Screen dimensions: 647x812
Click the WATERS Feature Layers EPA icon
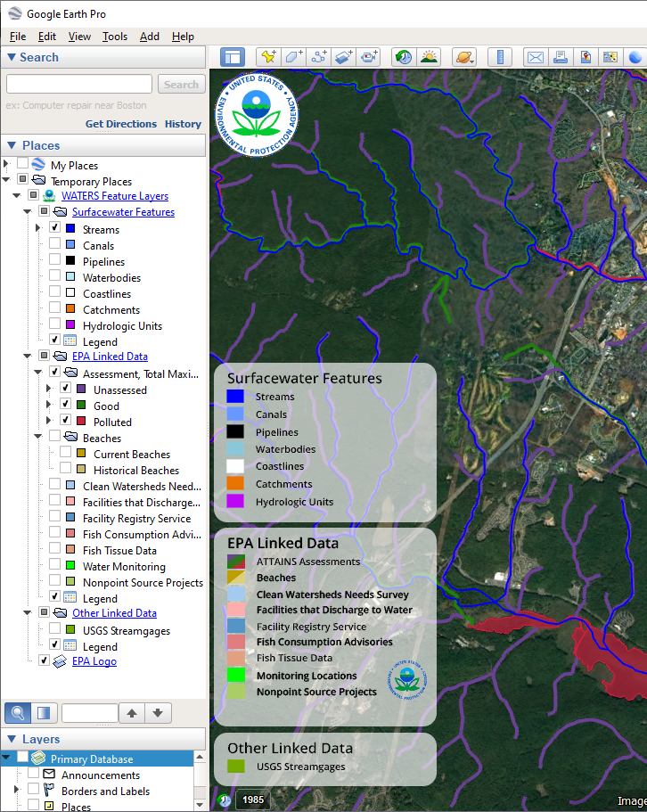tap(49, 196)
